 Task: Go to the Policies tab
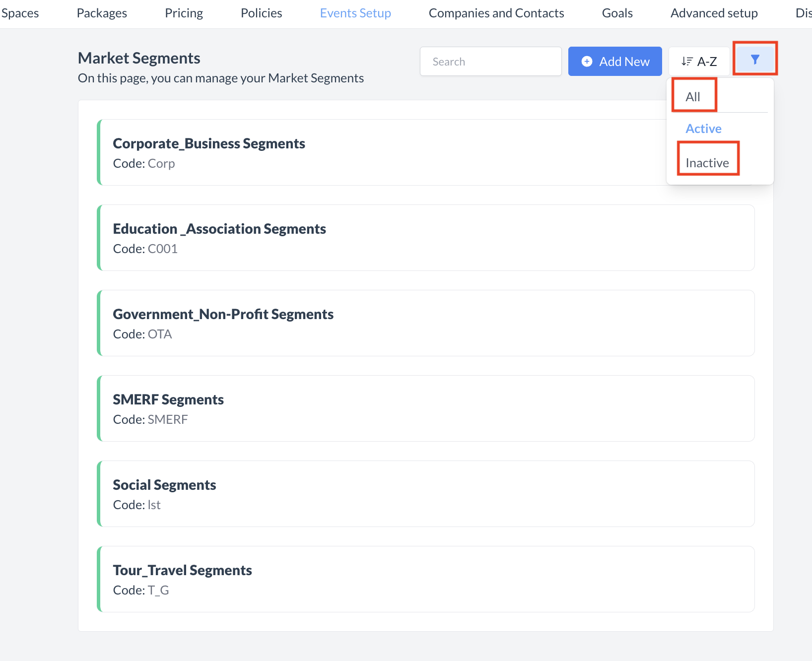click(x=261, y=13)
